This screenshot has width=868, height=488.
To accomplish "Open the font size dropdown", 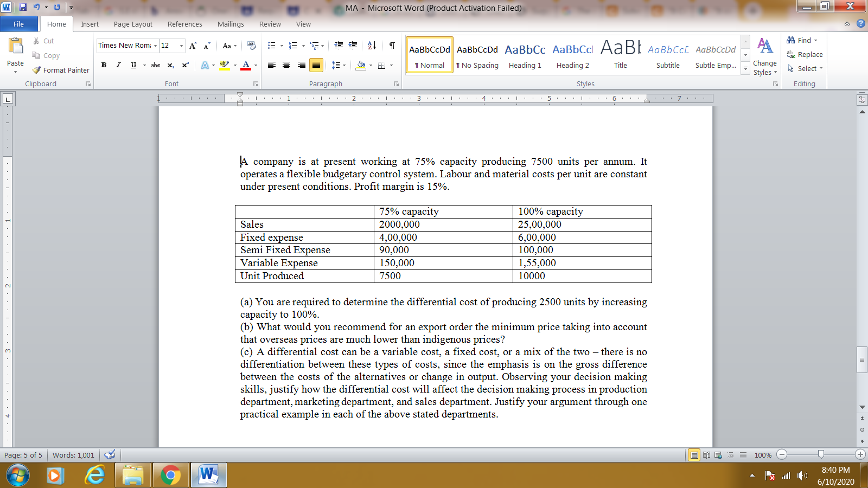I will [179, 46].
